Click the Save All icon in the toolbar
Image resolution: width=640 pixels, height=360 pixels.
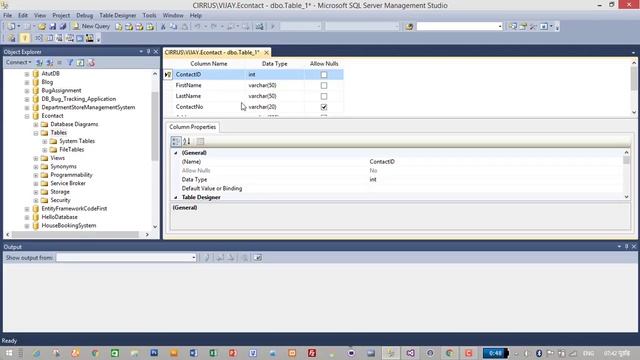click(63, 27)
